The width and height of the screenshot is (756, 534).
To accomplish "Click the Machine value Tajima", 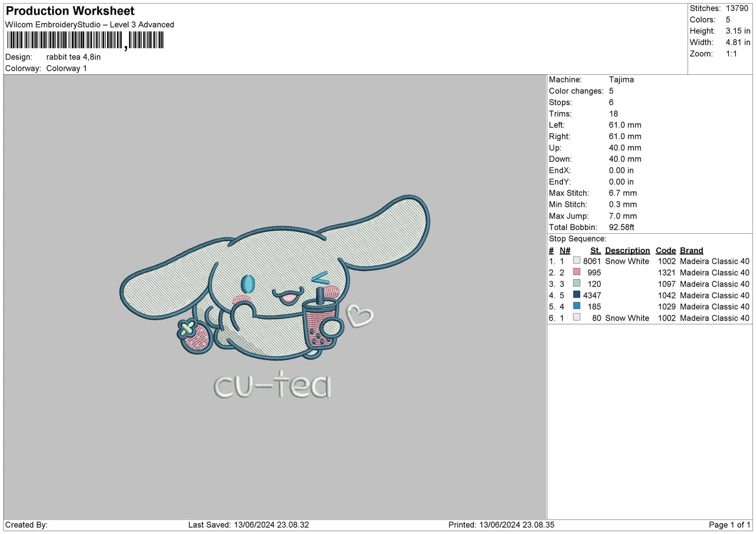I will click(621, 79).
